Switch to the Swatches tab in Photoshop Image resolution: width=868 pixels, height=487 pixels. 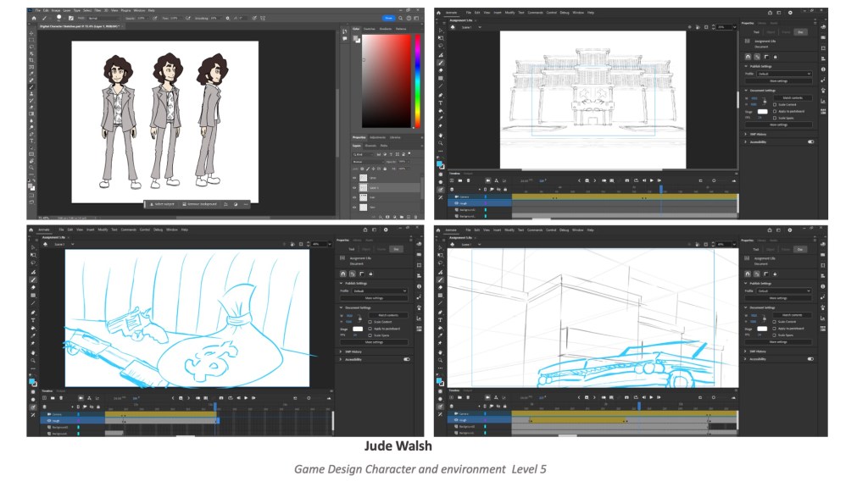coord(370,29)
